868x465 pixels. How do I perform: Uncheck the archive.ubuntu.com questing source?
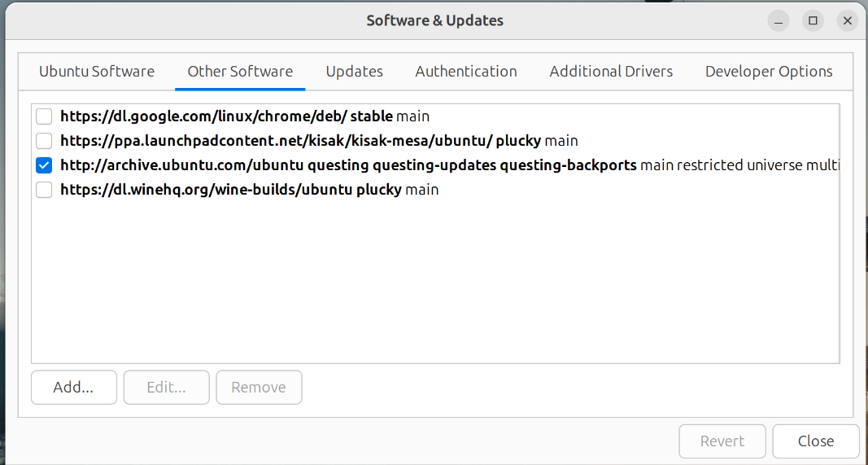coord(44,165)
